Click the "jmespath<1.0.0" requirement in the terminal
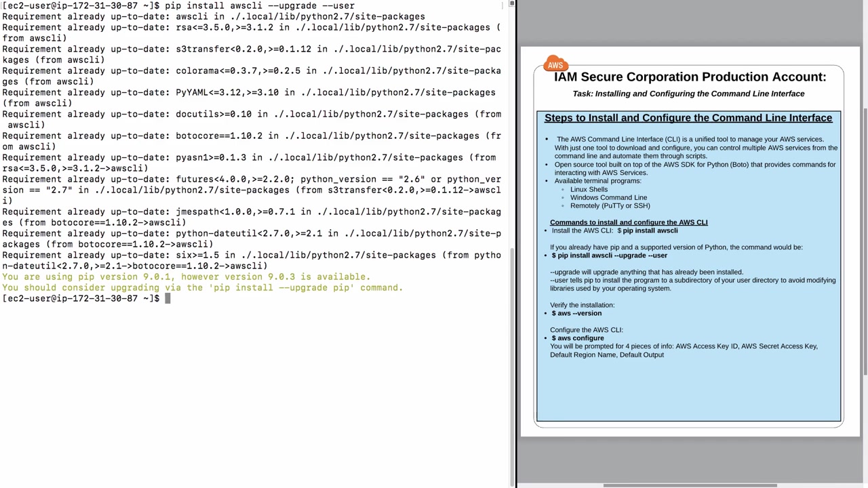 (252, 217)
